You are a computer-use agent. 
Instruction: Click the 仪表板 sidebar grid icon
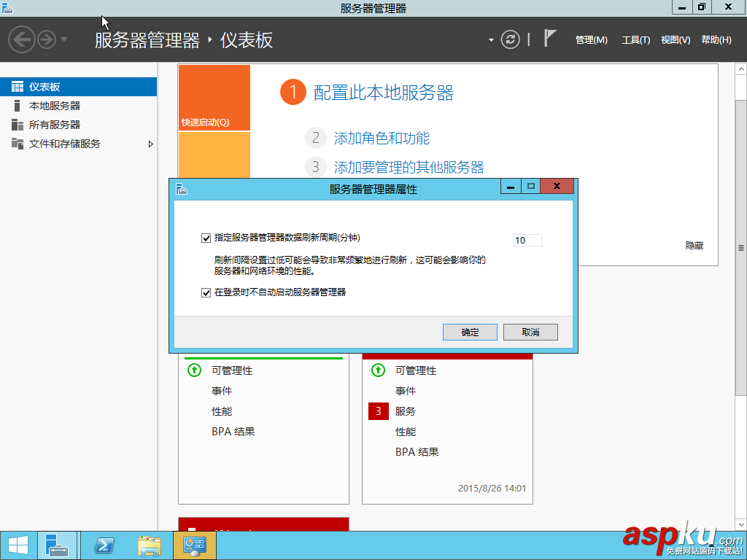click(18, 87)
